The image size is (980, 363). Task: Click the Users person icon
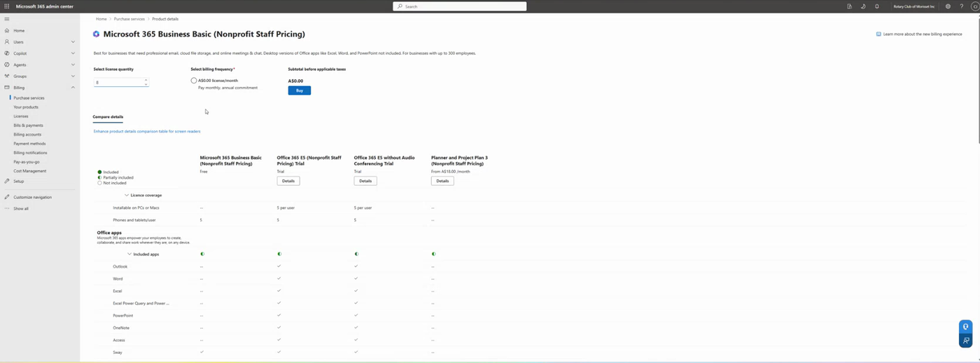pyautogui.click(x=7, y=42)
